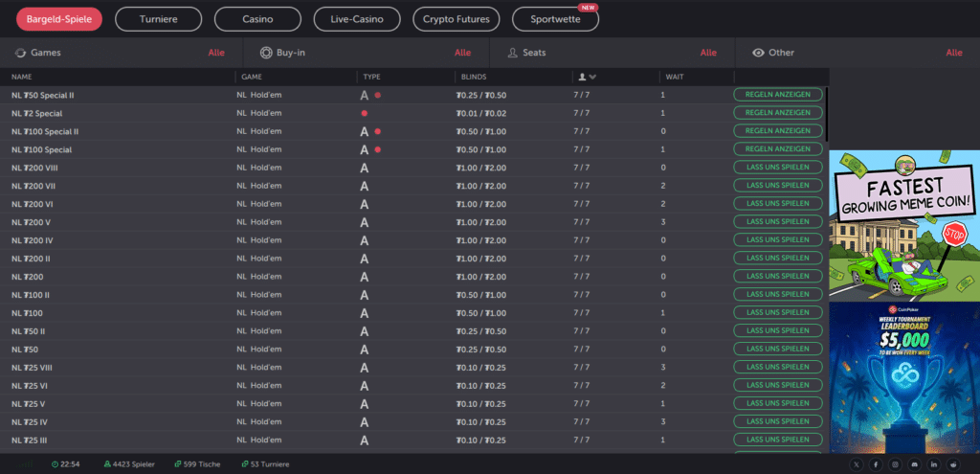980x474 pixels.
Task: Switch to Turniere tab
Action: (x=159, y=19)
